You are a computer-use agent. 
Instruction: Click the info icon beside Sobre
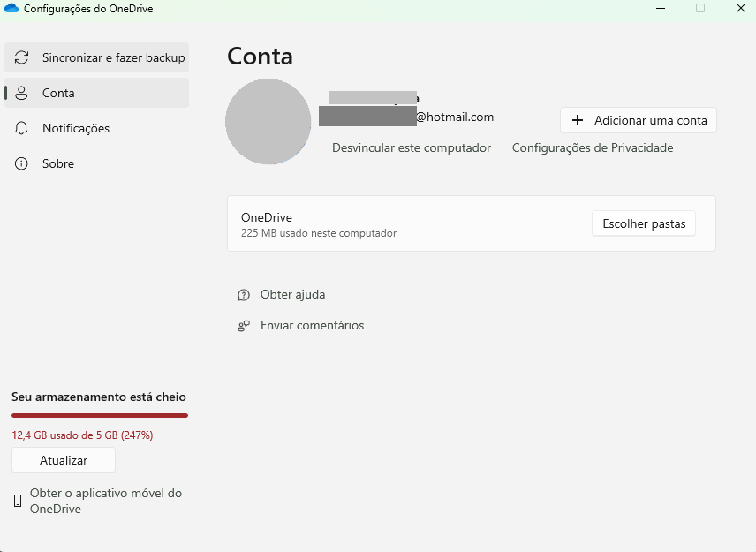22,163
